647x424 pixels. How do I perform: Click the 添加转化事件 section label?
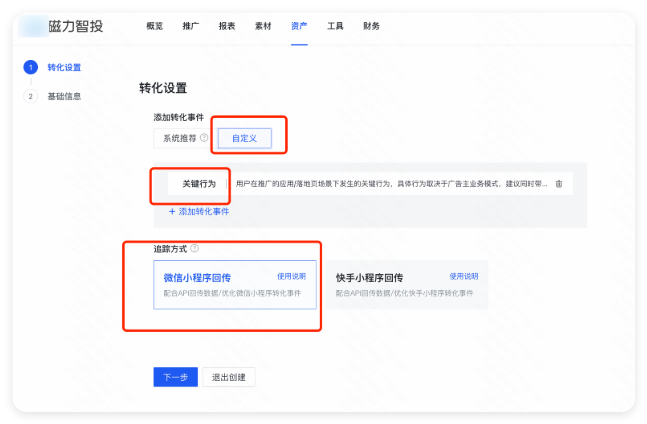(179, 117)
